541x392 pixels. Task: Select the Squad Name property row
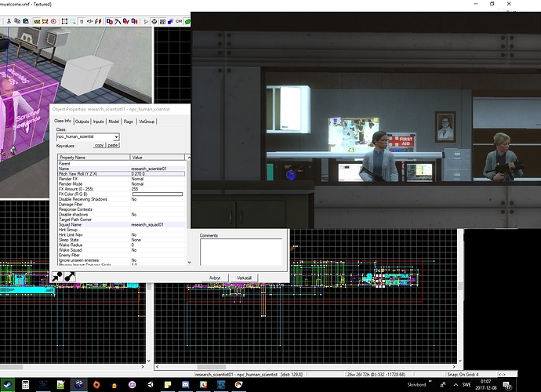click(x=122, y=225)
